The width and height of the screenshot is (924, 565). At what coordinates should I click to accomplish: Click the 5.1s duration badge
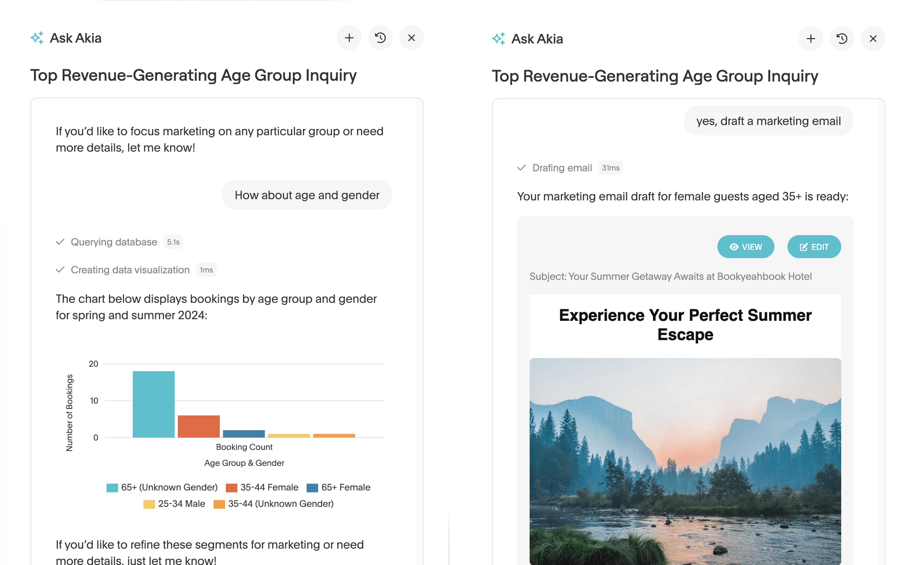pos(173,242)
